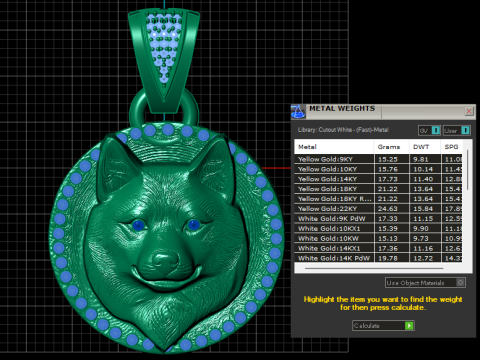Click the 17.73 grams value
The image size is (480, 360).
388,179
